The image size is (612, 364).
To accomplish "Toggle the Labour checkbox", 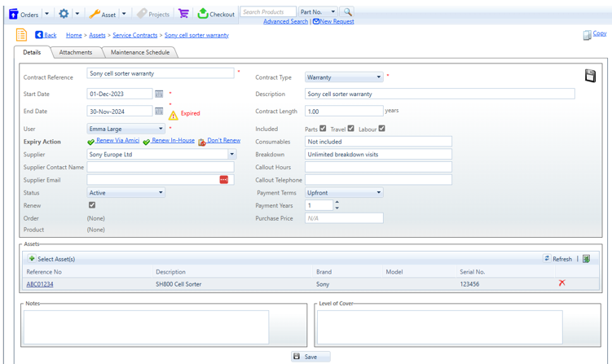I will [381, 129].
